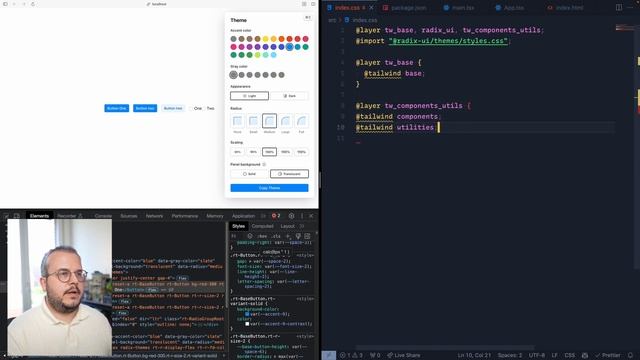Select the last gray color swatch
This screenshot has height=360, width=640.
point(281,75)
